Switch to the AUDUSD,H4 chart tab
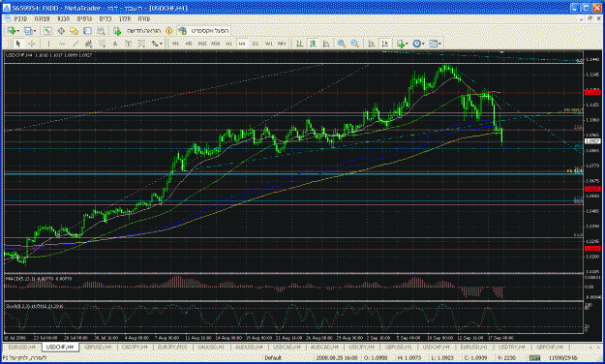The image size is (605, 364). pyautogui.click(x=249, y=348)
